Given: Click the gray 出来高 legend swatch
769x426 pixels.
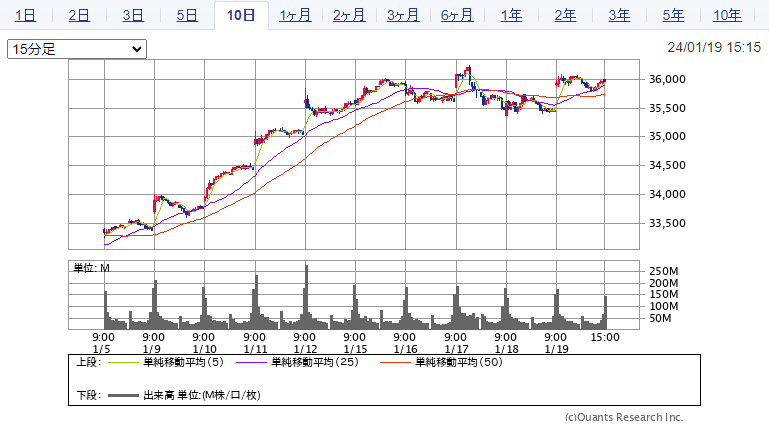Looking at the screenshot, I should click(124, 396).
